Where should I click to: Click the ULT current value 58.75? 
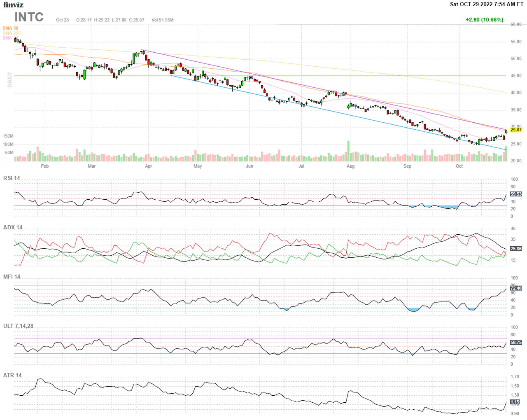516,342
